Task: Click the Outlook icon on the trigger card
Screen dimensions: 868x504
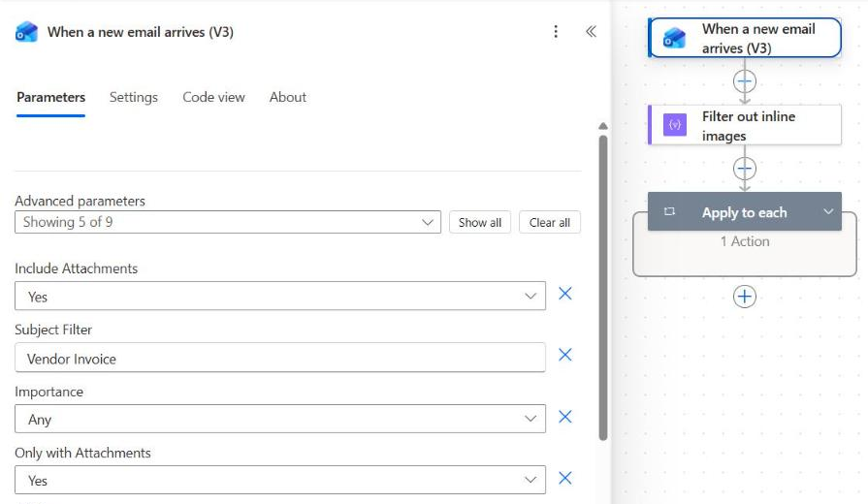Action: pos(674,38)
